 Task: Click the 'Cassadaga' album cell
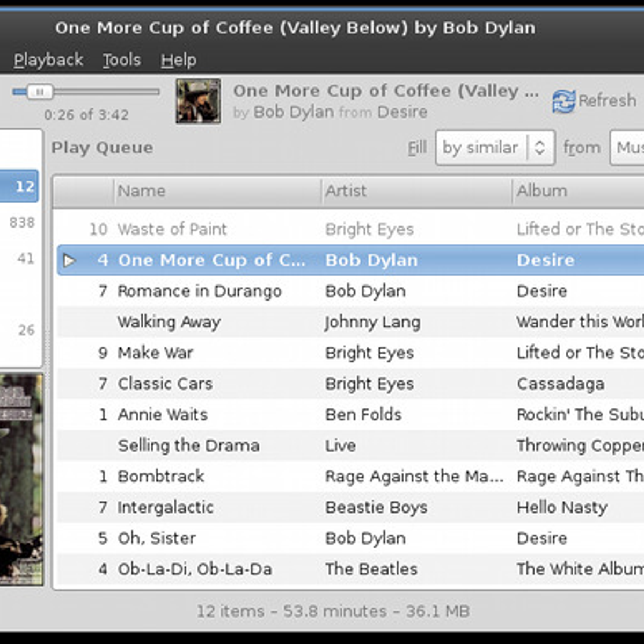click(561, 384)
